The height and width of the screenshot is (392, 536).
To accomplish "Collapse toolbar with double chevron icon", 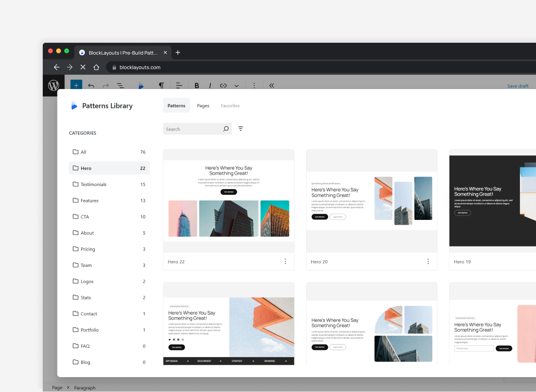I will pyautogui.click(x=272, y=86).
